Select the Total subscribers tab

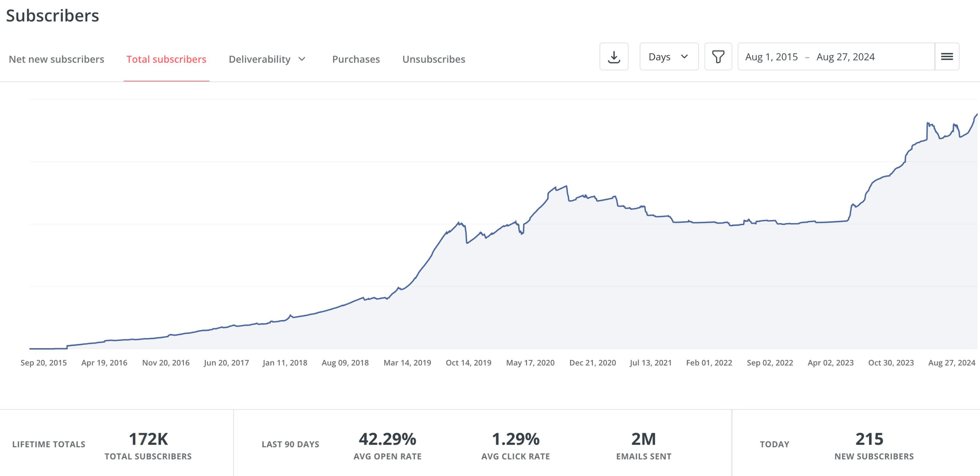166,59
